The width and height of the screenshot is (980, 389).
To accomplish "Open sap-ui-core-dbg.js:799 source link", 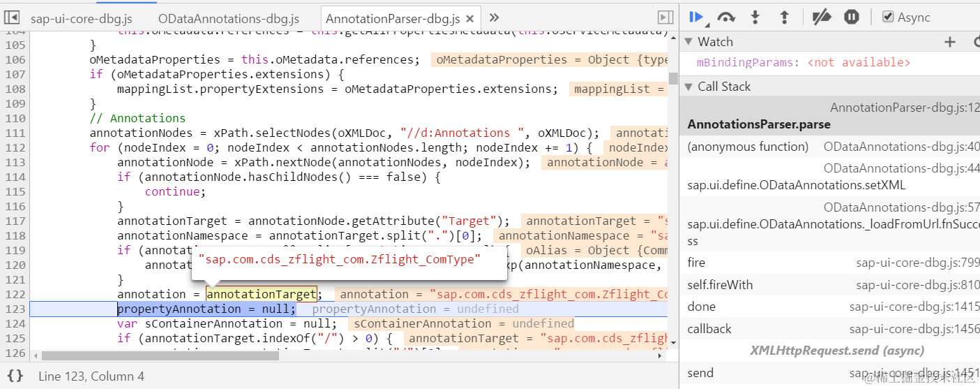I will coord(918,263).
